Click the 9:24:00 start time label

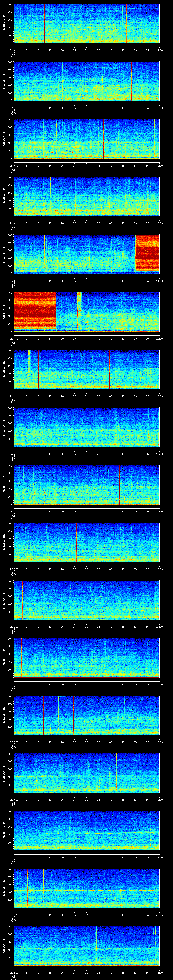(14, 511)
